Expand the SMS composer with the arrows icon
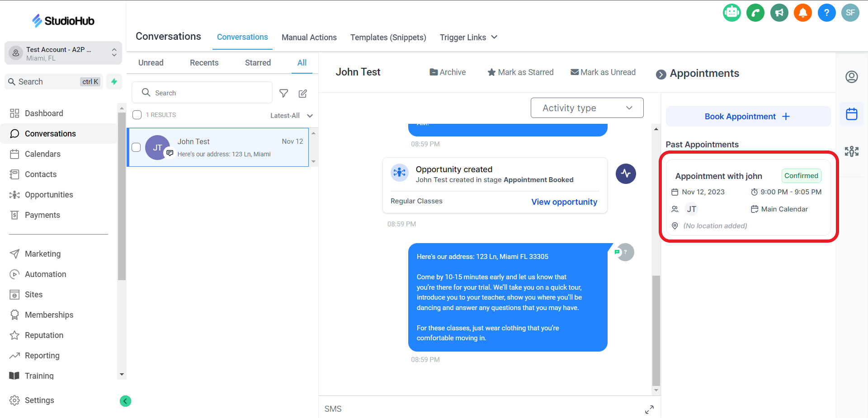Screen dimensions: 868x418 click(649, 409)
